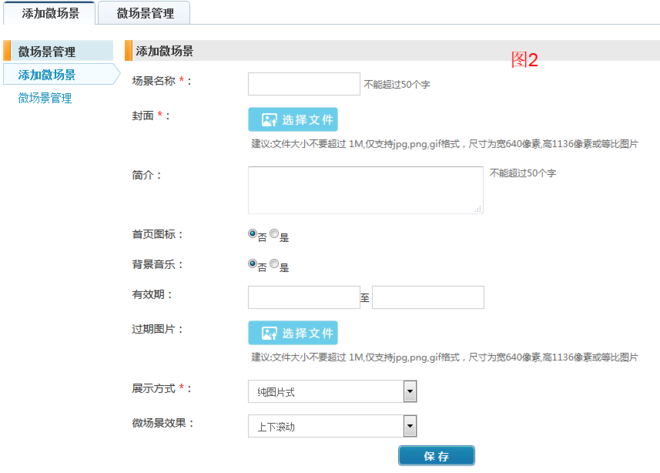Click the 有效期 start date field
660x473 pixels.
(303, 297)
